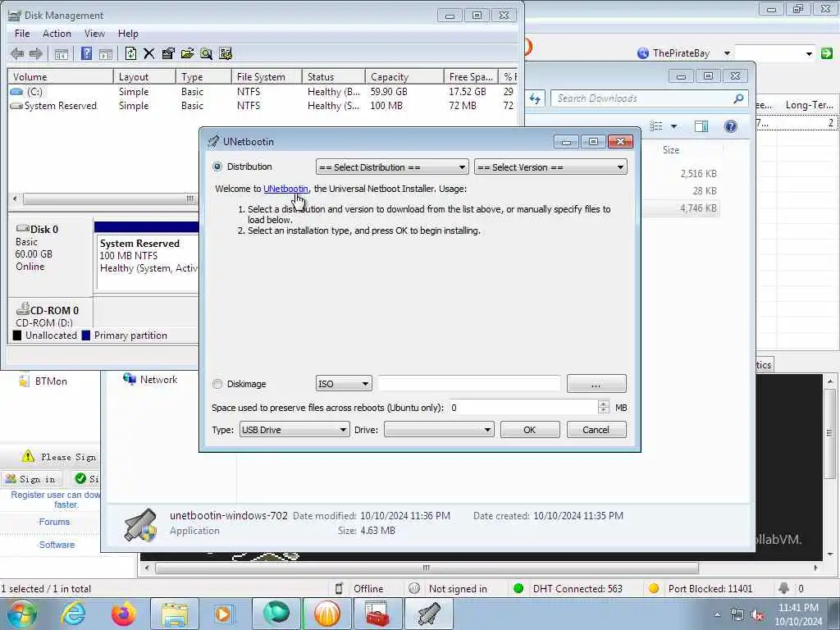
Task: Toggle the preview pane icon in Explorer
Action: point(701,126)
